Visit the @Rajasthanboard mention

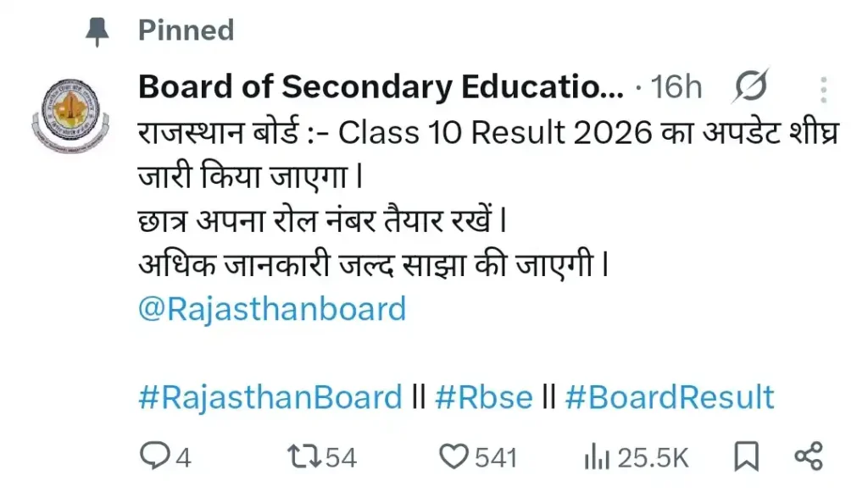click(x=271, y=309)
